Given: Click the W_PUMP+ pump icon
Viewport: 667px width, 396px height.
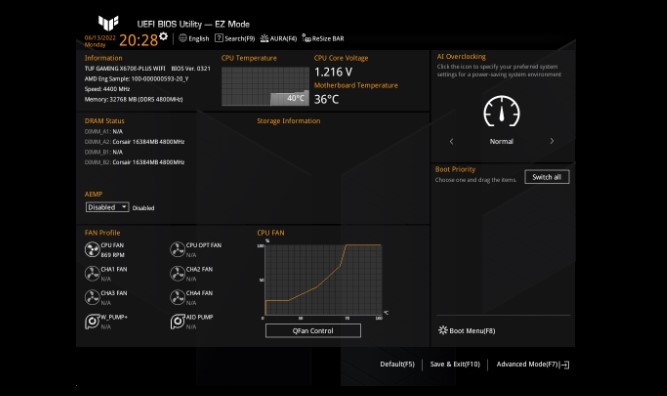Looking at the screenshot, I should (92, 322).
